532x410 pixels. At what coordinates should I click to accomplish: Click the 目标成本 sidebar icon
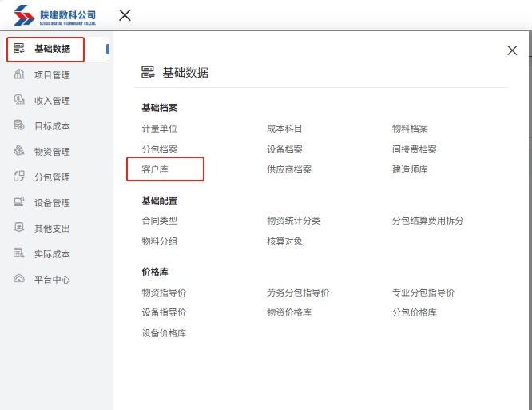[x=19, y=126]
